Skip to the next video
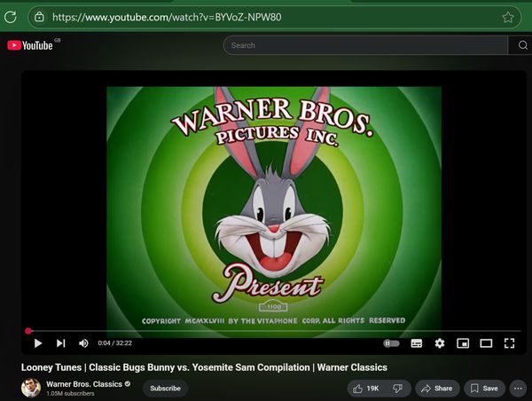532x401 pixels. (60, 343)
